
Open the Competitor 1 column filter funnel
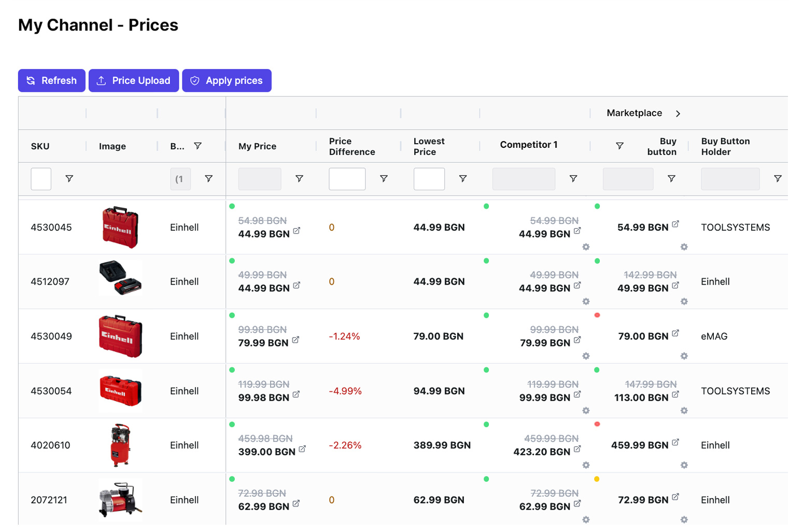click(x=573, y=178)
